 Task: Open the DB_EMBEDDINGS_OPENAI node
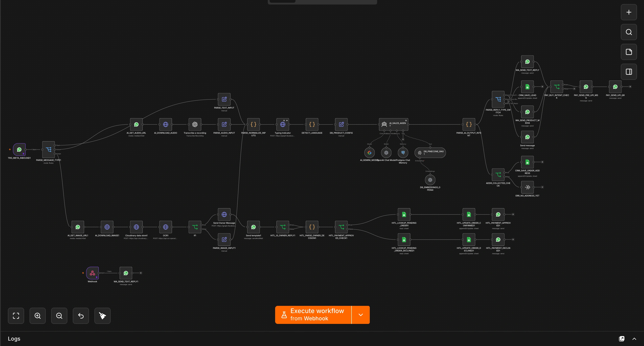[430, 180]
